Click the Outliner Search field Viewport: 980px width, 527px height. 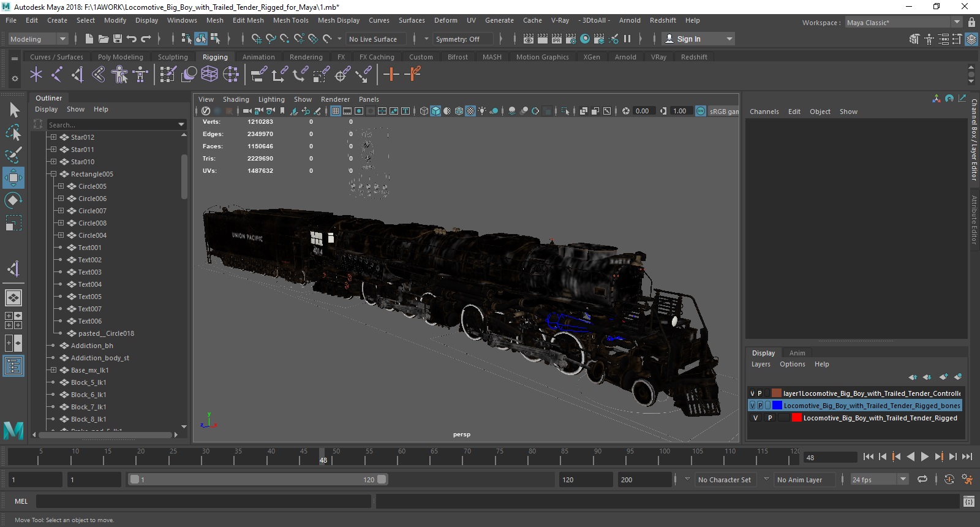[x=116, y=125]
